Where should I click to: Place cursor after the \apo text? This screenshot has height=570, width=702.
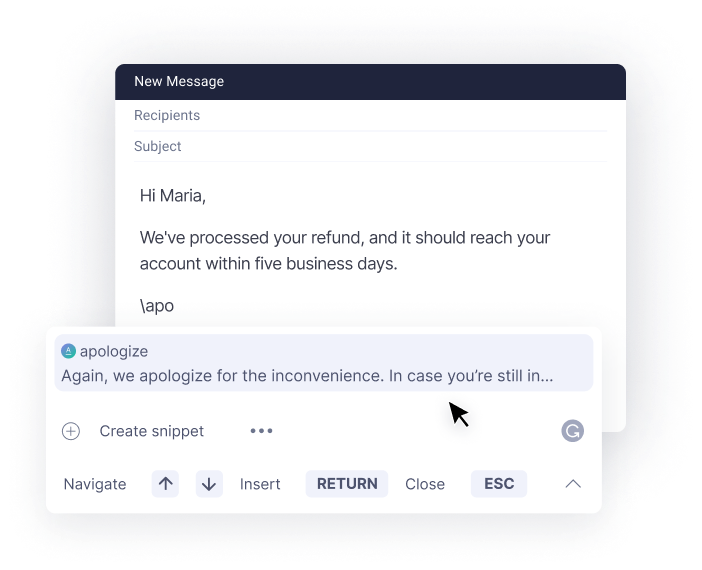tap(175, 306)
